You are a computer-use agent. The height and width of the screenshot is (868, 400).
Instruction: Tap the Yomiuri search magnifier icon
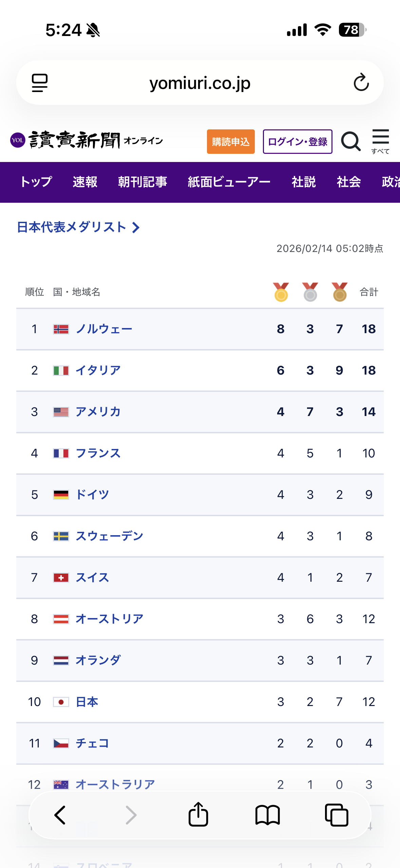pos(351,141)
